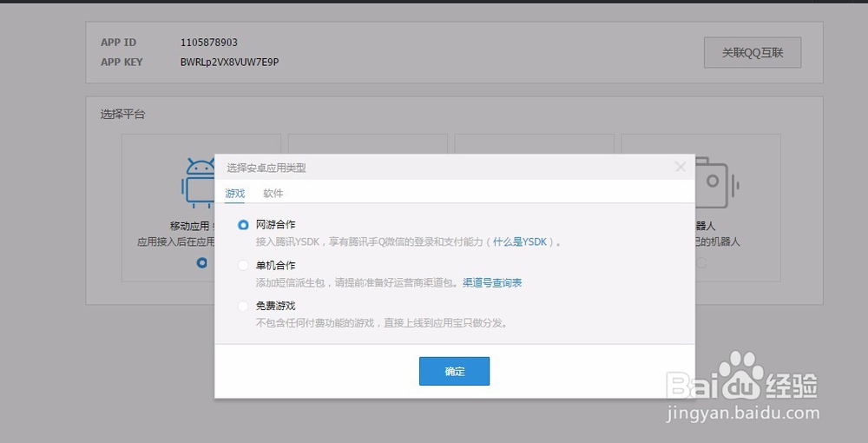Click the 网游合作 option label

(275, 224)
